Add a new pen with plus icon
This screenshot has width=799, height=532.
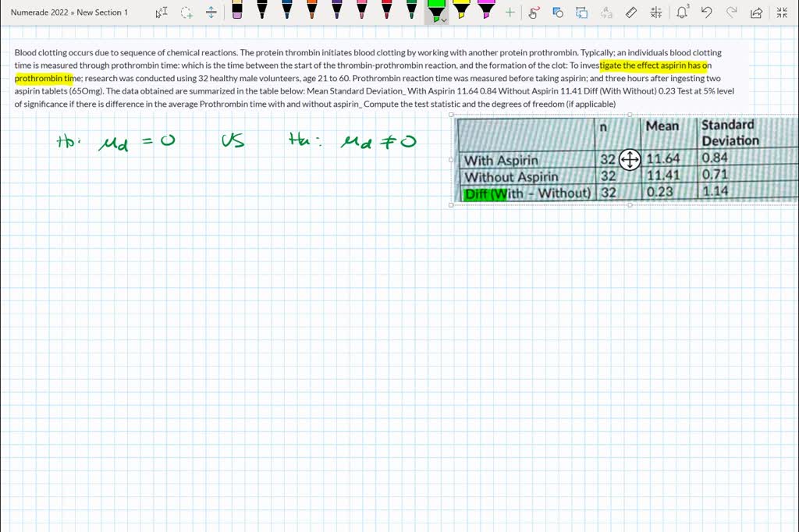(x=510, y=12)
